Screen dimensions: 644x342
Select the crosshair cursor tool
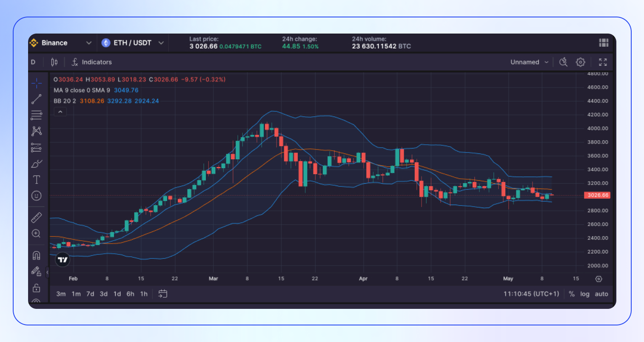tap(37, 83)
